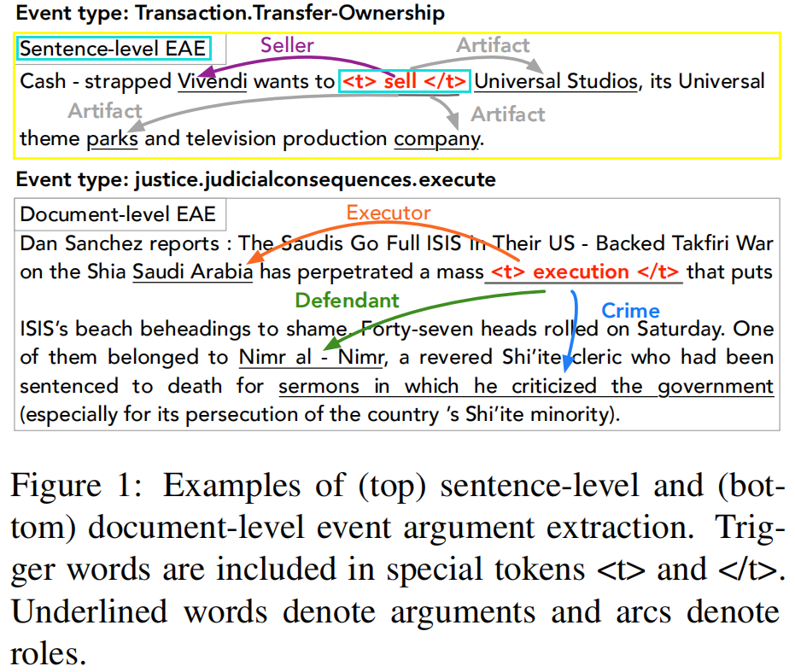Toggle the Document-level EAE label box

(x=120, y=213)
